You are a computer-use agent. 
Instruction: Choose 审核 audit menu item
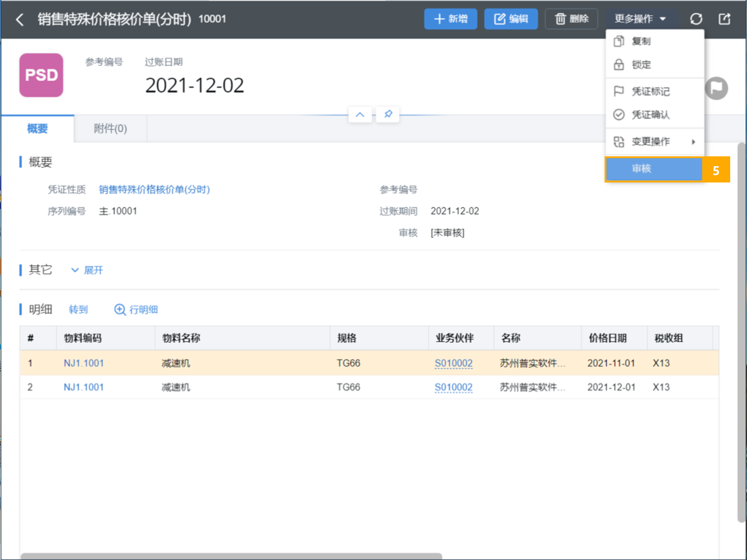coord(654,169)
